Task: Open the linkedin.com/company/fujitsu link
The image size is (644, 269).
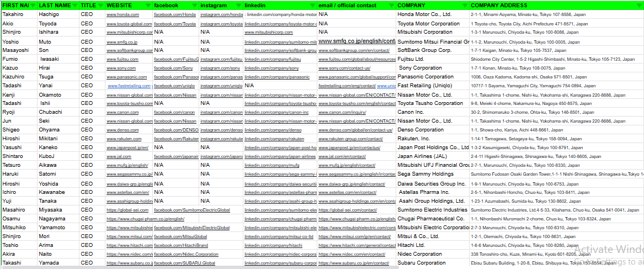Action: (x=272, y=60)
